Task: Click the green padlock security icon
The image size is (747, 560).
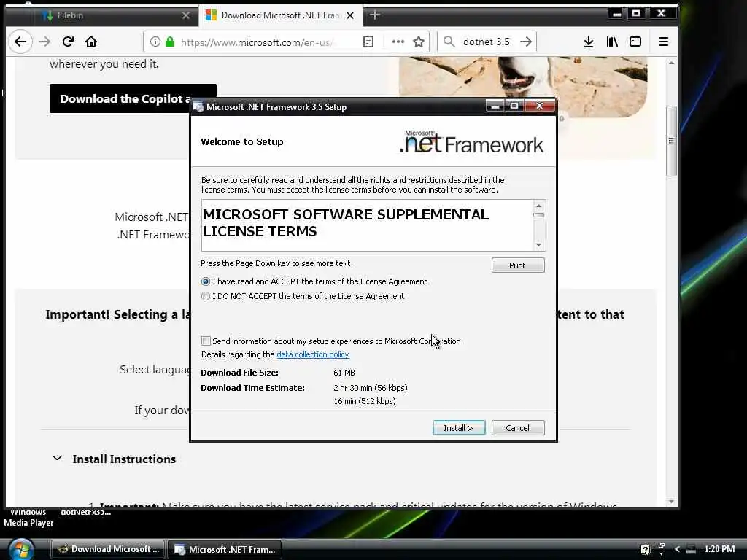Action: 170,42
